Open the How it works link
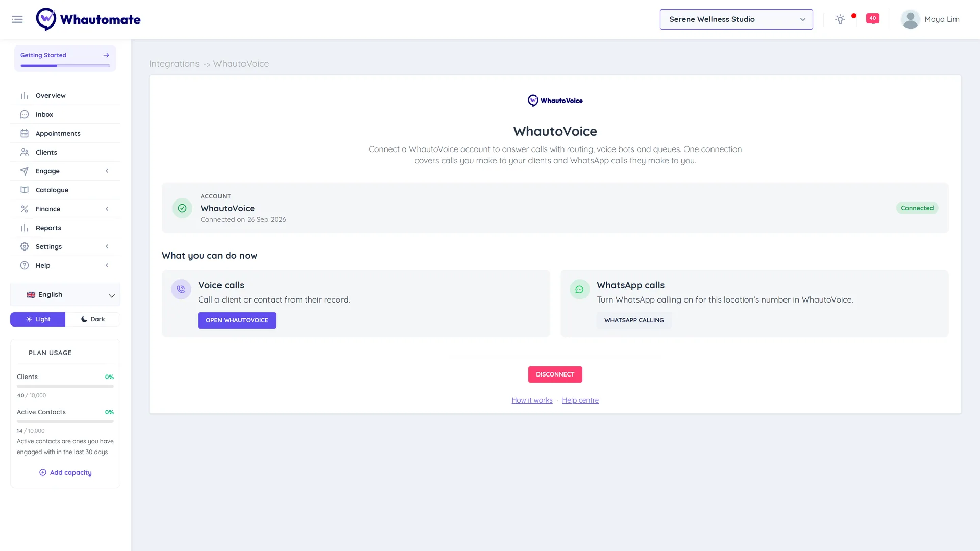The height and width of the screenshot is (551, 980). tap(532, 400)
